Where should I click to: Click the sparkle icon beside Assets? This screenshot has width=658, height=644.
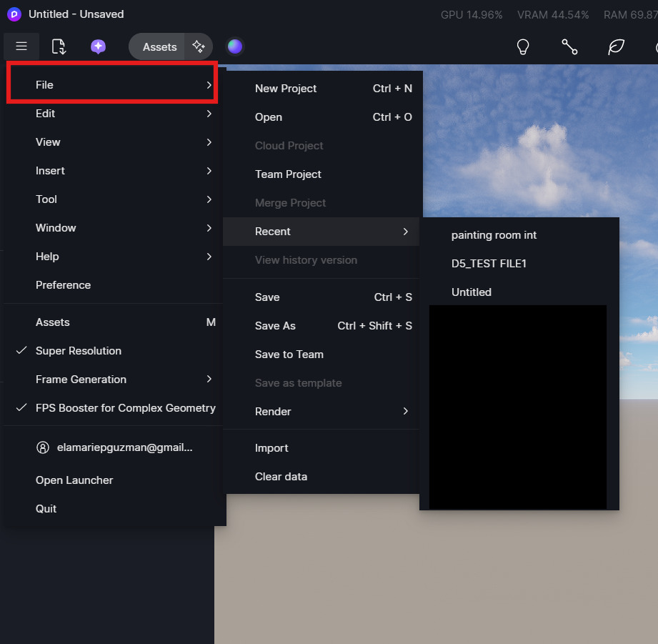coord(199,46)
